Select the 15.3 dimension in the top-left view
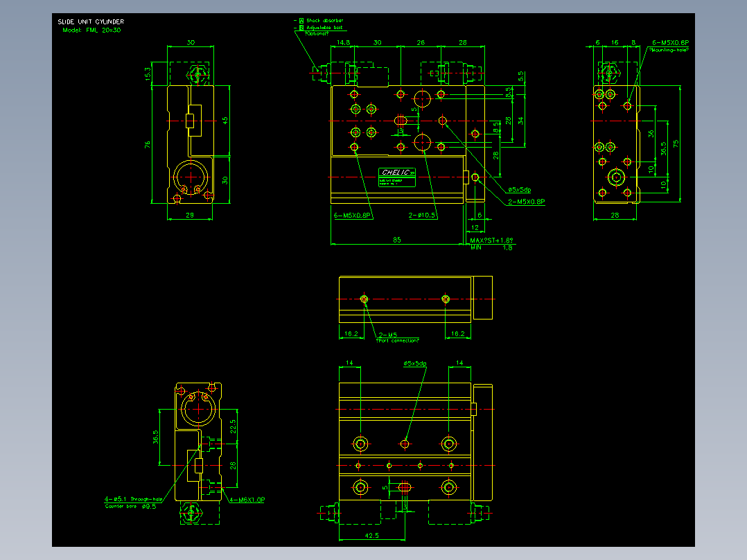This screenshot has height=560, width=747. coord(148,73)
